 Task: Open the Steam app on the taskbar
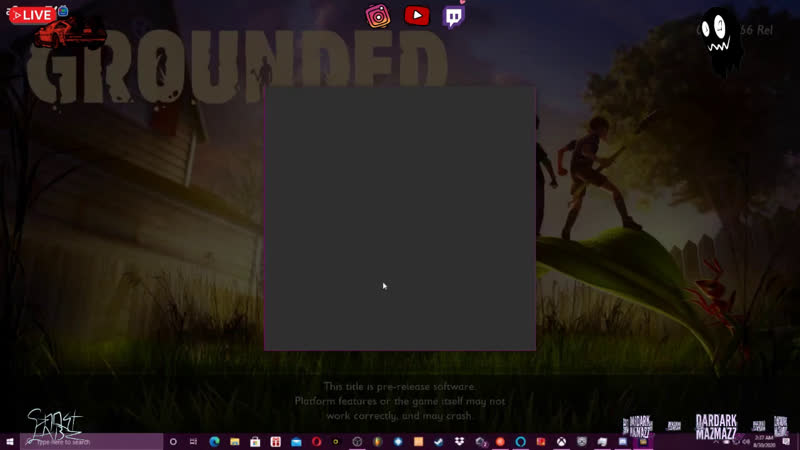point(439,442)
